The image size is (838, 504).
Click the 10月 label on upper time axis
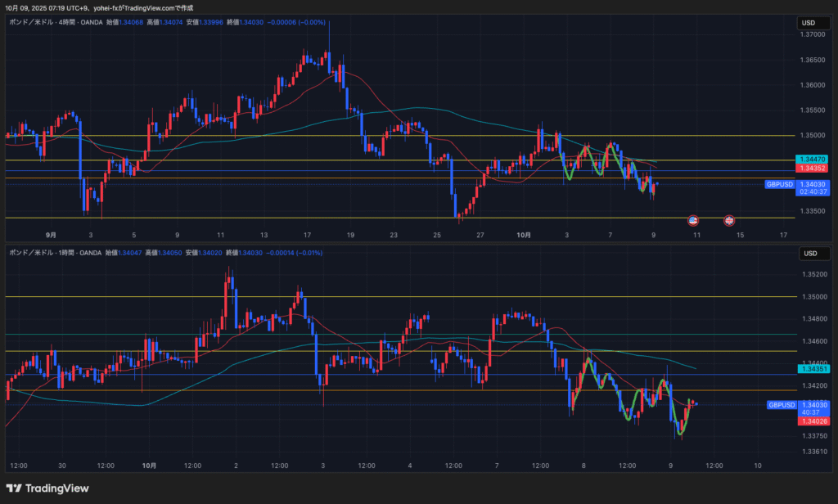(524, 235)
